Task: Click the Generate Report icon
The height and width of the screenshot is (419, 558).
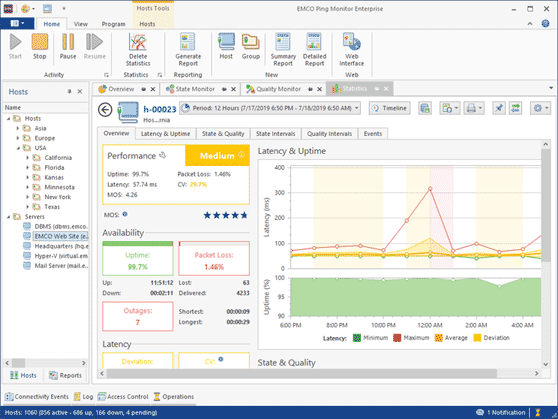Action: point(188,42)
